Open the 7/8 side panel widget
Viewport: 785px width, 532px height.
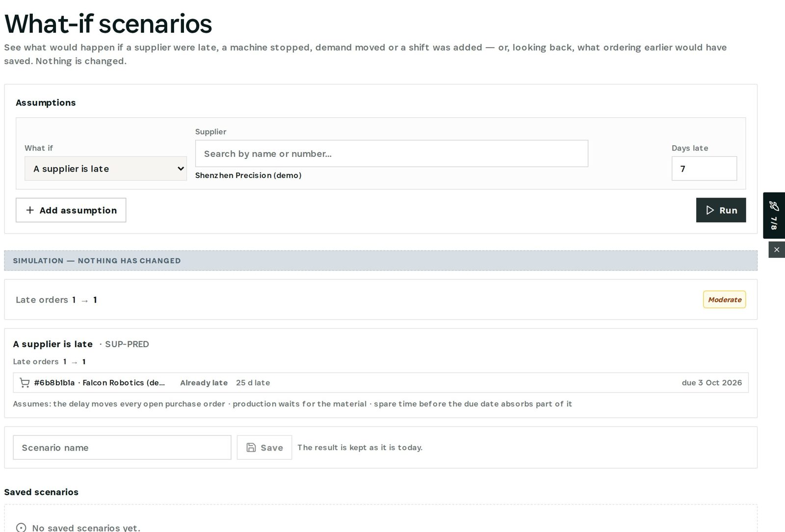(x=774, y=215)
